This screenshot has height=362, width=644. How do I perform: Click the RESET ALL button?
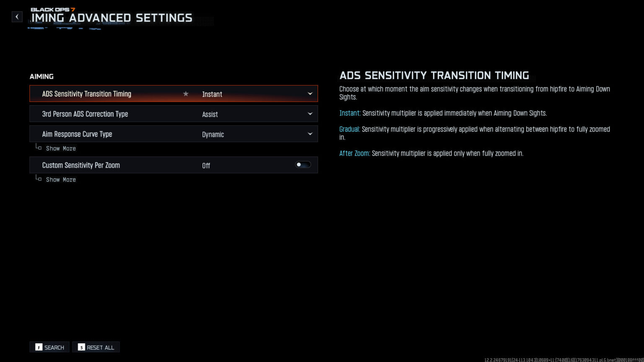(x=96, y=347)
